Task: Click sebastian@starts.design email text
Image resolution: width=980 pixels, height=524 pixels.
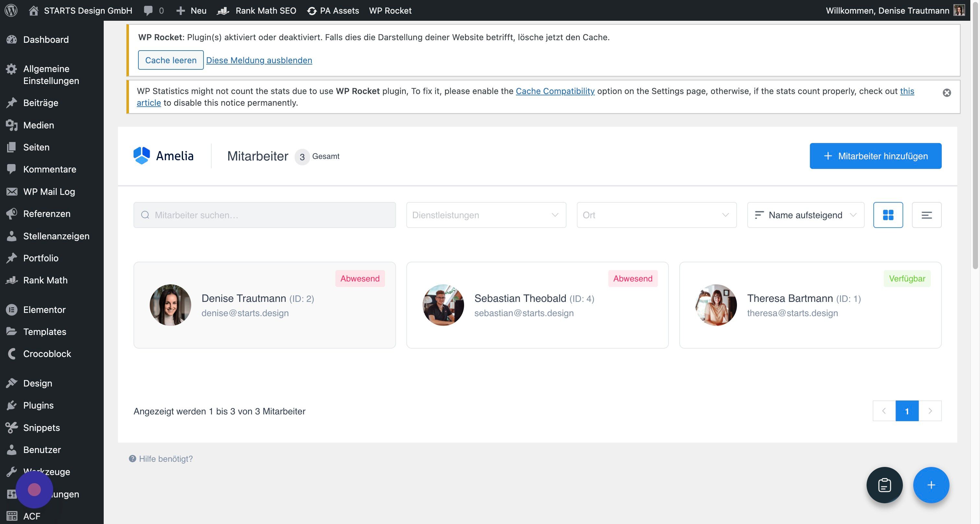Action: (524, 313)
